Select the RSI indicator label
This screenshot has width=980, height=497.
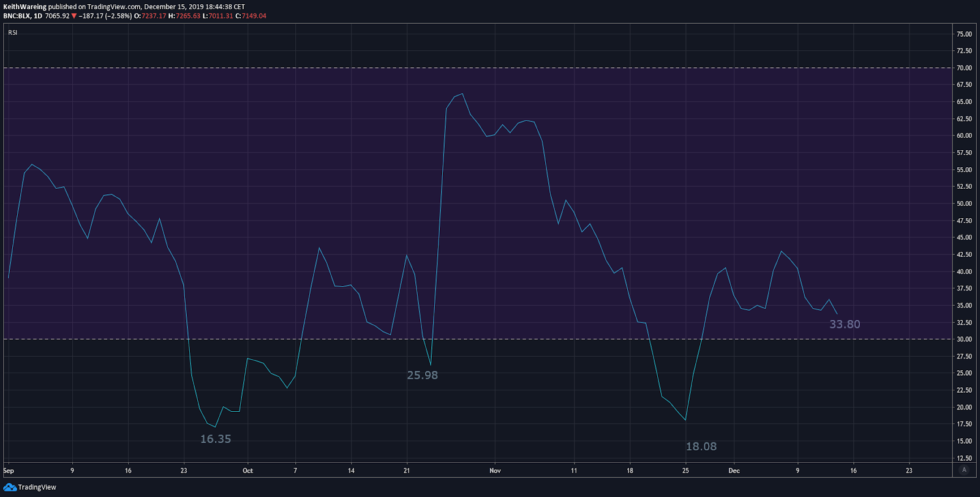point(13,32)
